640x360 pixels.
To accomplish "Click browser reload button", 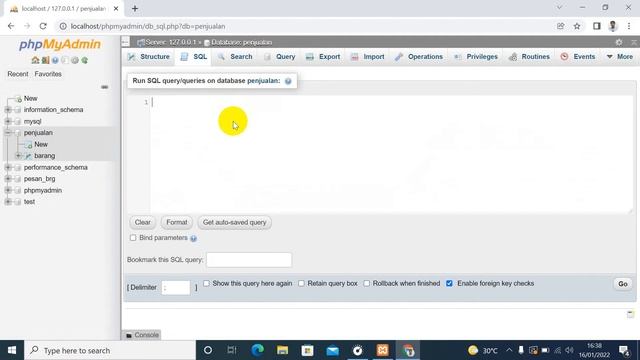I will tap(43, 26).
